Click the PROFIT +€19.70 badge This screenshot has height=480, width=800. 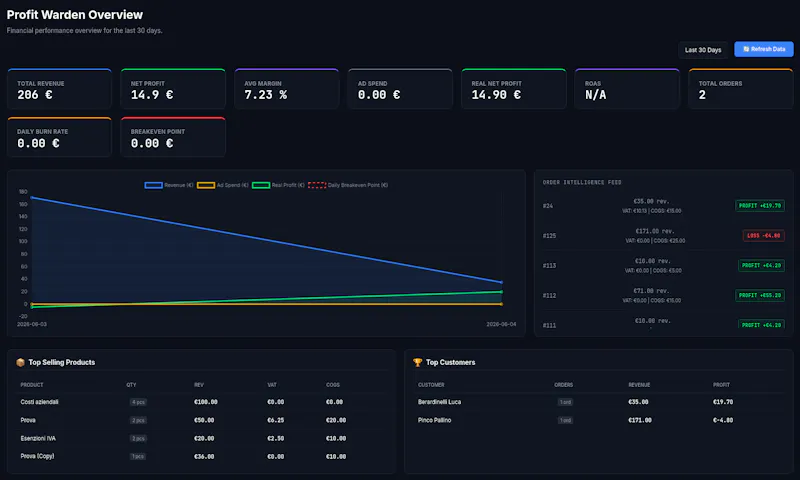760,206
